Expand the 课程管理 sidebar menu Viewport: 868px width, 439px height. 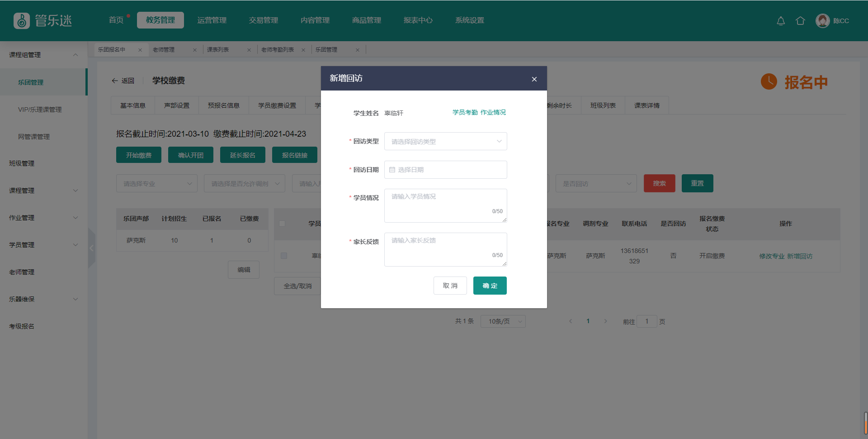(43, 191)
